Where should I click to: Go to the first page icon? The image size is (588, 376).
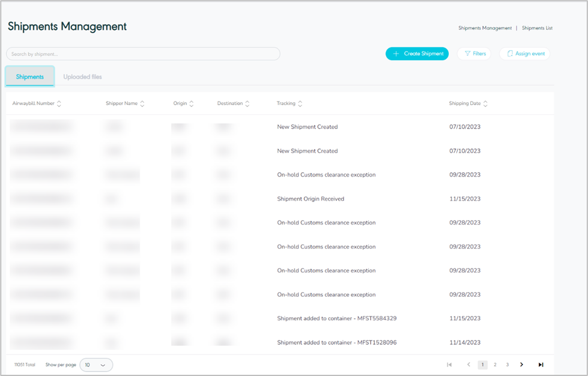449,365
